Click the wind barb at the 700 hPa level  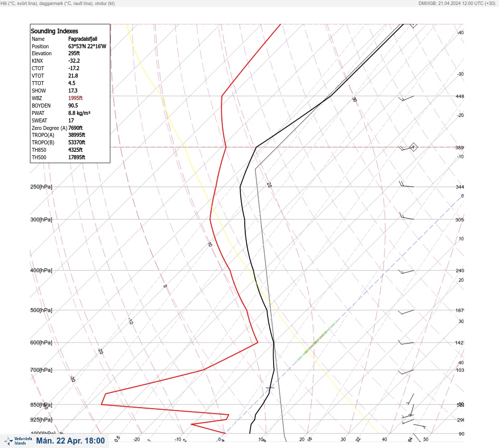(x=406, y=372)
